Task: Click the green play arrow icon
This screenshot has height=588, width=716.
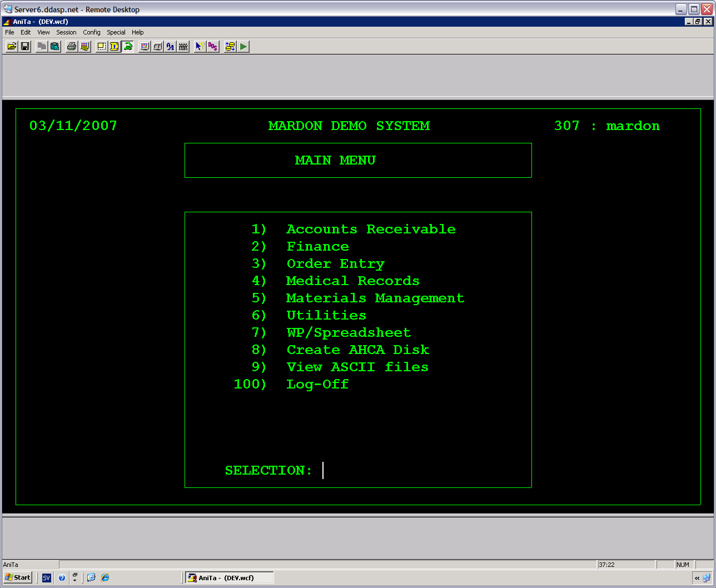Action: point(243,47)
